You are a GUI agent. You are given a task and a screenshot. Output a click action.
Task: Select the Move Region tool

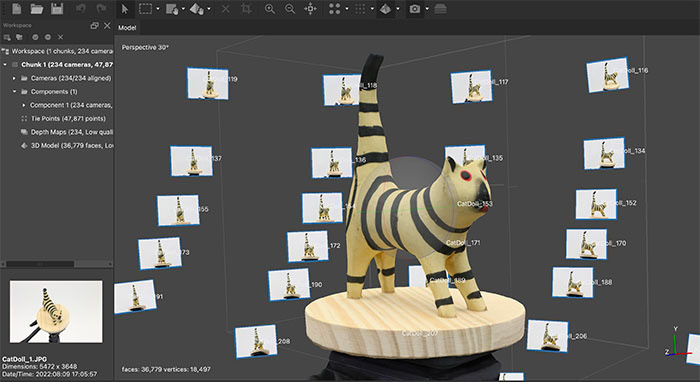pyautogui.click(x=172, y=9)
